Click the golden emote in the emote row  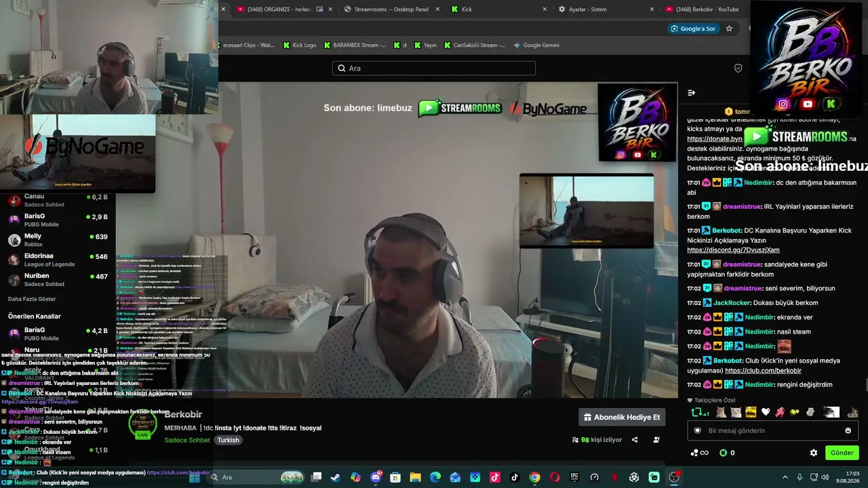pos(751,412)
